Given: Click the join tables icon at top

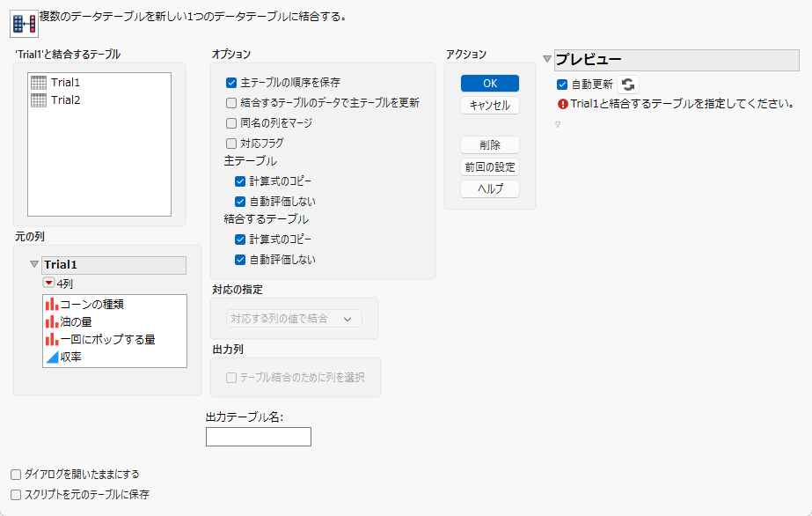Looking at the screenshot, I should pyautogui.click(x=24, y=24).
